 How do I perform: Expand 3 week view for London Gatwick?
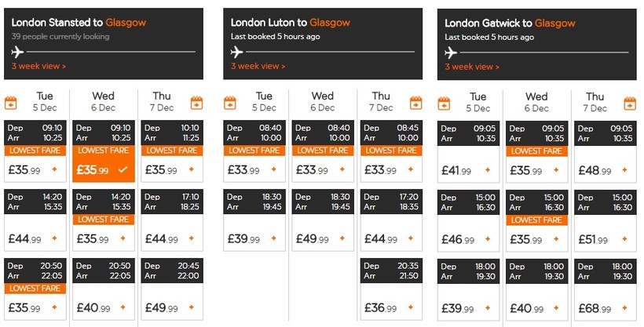[x=472, y=67]
